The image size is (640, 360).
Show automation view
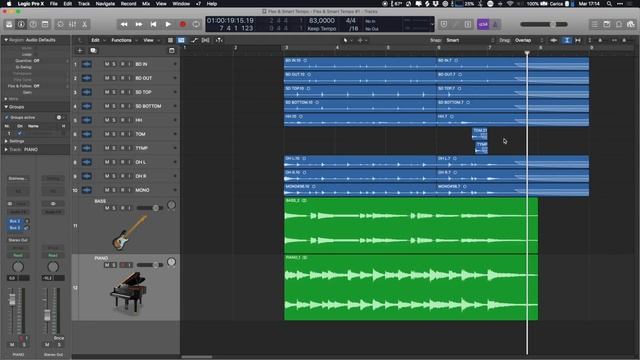(x=194, y=40)
